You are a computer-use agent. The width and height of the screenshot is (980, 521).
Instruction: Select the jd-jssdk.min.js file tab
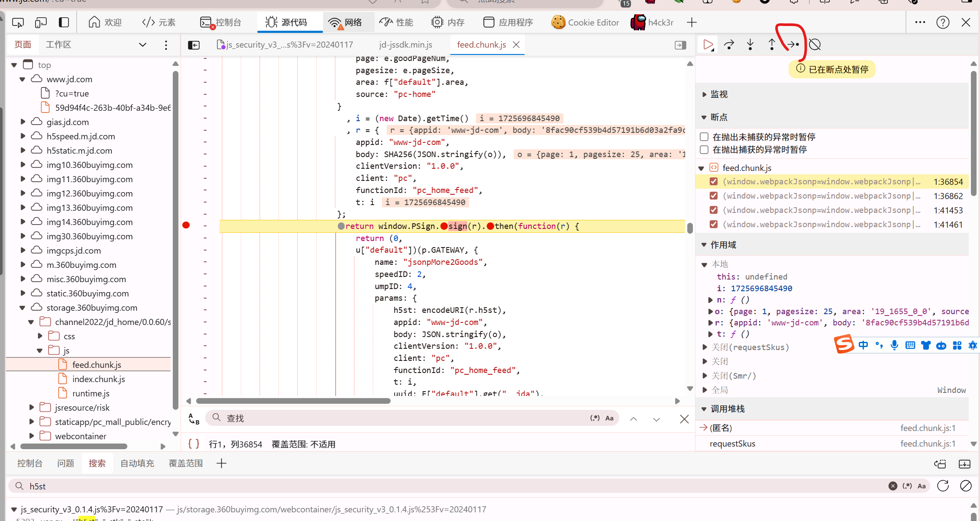(406, 45)
